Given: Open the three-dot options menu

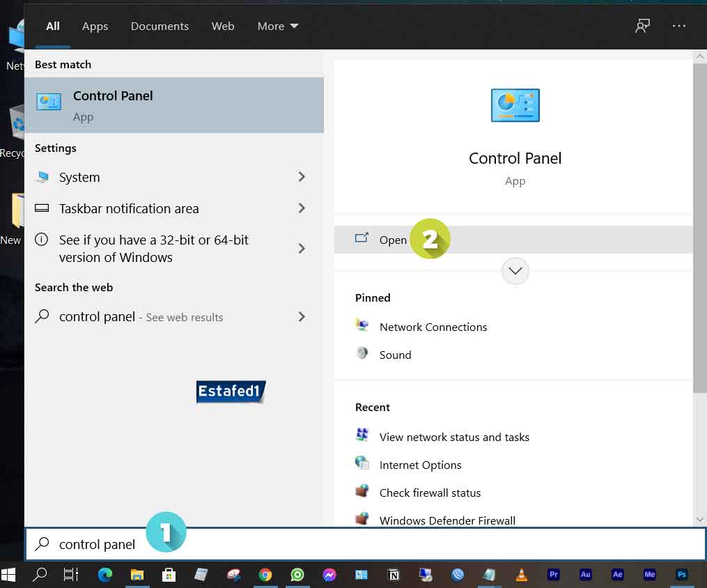Looking at the screenshot, I should 679,26.
